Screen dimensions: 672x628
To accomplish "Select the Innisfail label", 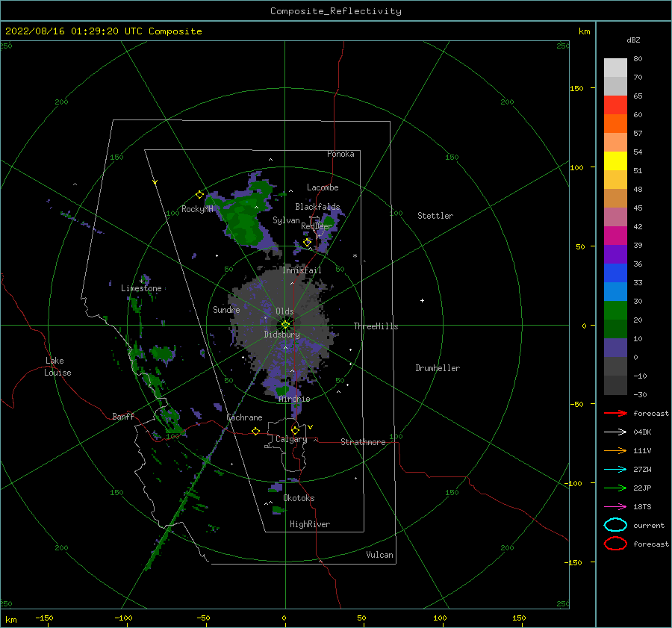I will click(x=302, y=270).
